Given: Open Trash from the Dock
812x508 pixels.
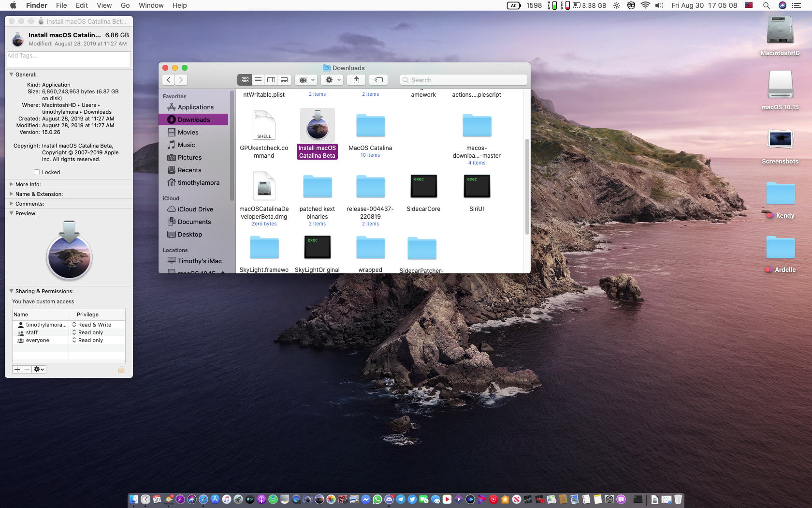Looking at the screenshot, I should (678, 499).
